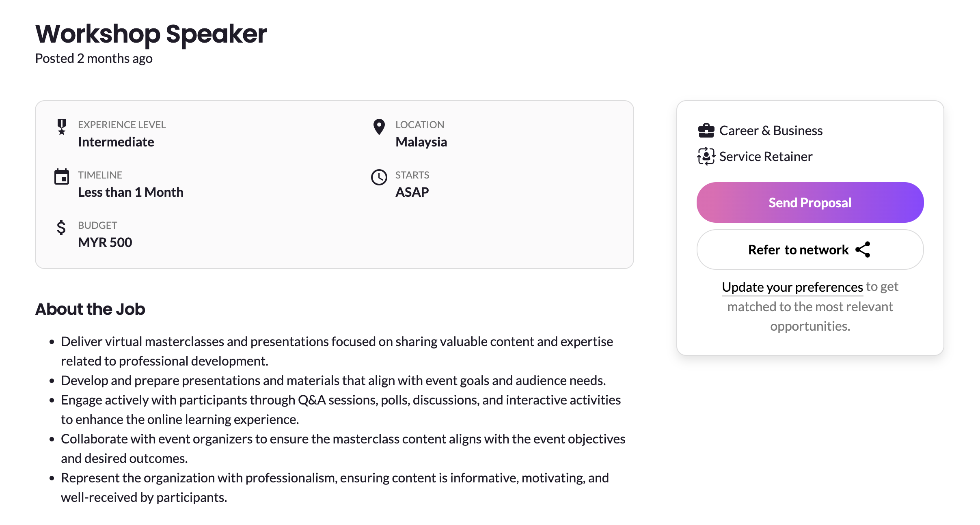Click the Service Retainer icon
This screenshot has width=980, height=525.
point(706,156)
